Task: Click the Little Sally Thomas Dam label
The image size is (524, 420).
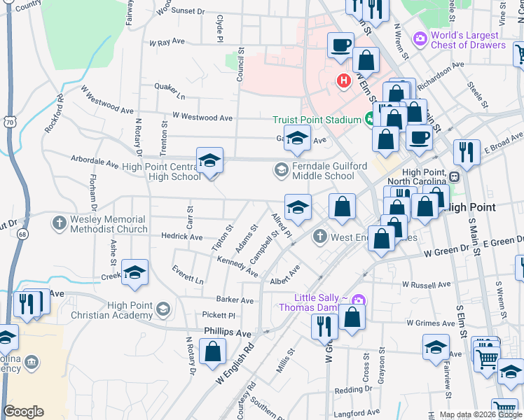Action: point(313,302)
